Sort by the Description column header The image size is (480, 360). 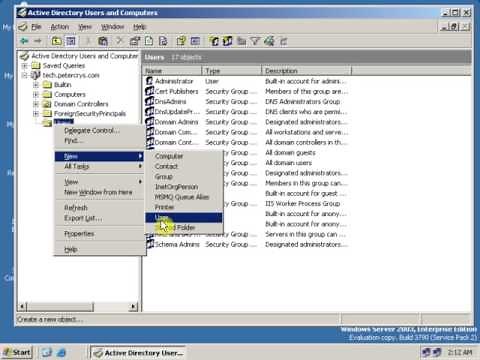[x=306, y=71]
